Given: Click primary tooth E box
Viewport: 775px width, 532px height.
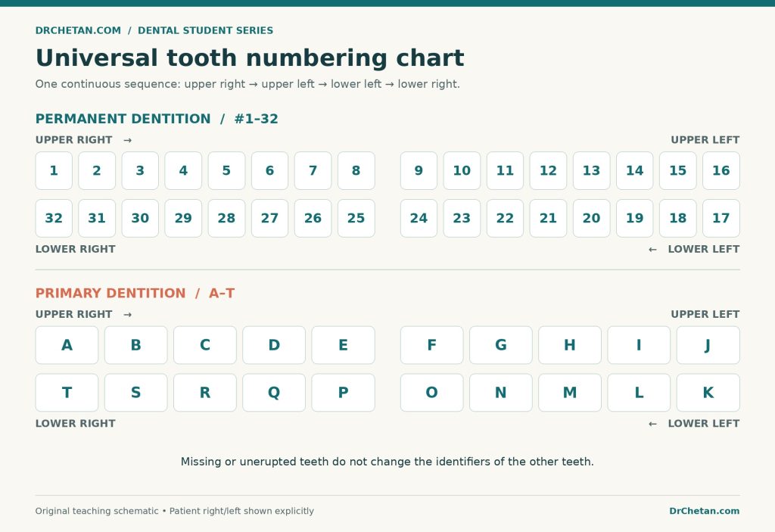Looking at the screenshot, I should pyautogui.click(x=343, y=345).
